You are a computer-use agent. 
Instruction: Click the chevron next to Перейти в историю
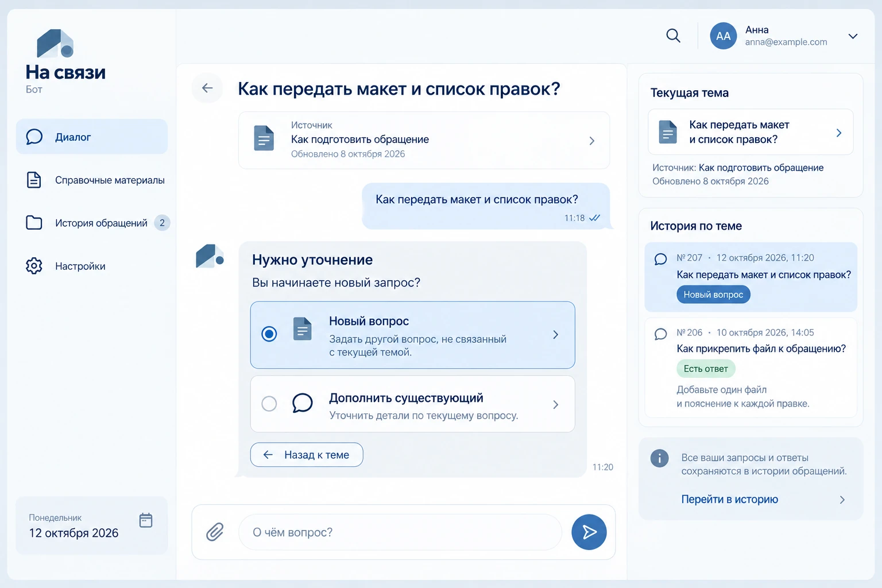coord(842,500)
